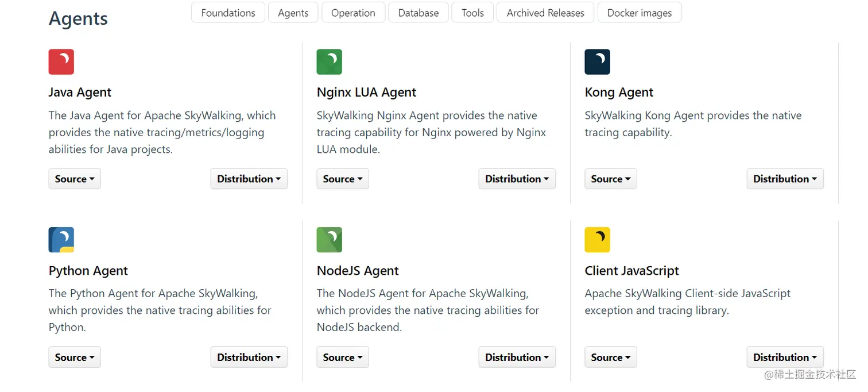Open NodeJS Agent Source dropdown
The height and width of the screenshot is (392, 868).
[343, 357]
